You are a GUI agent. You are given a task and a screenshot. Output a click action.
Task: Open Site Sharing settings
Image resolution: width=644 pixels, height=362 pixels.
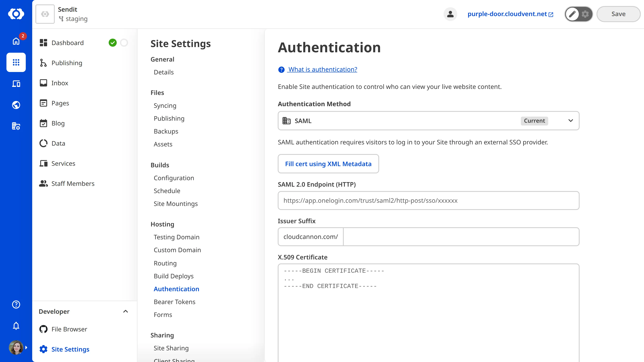171,348
